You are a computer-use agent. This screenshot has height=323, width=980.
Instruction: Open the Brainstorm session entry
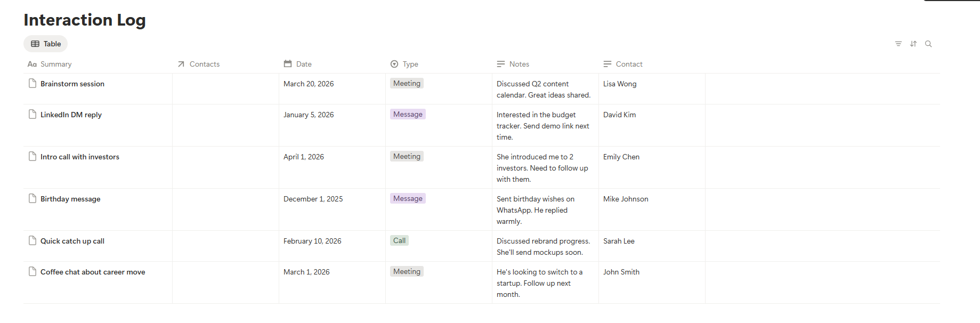click(x=72, y=84)
